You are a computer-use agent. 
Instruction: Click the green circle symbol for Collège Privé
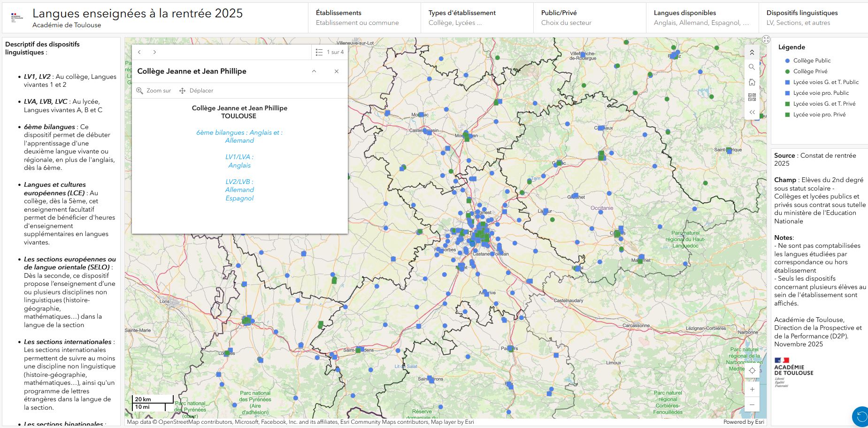click(787, 71)
